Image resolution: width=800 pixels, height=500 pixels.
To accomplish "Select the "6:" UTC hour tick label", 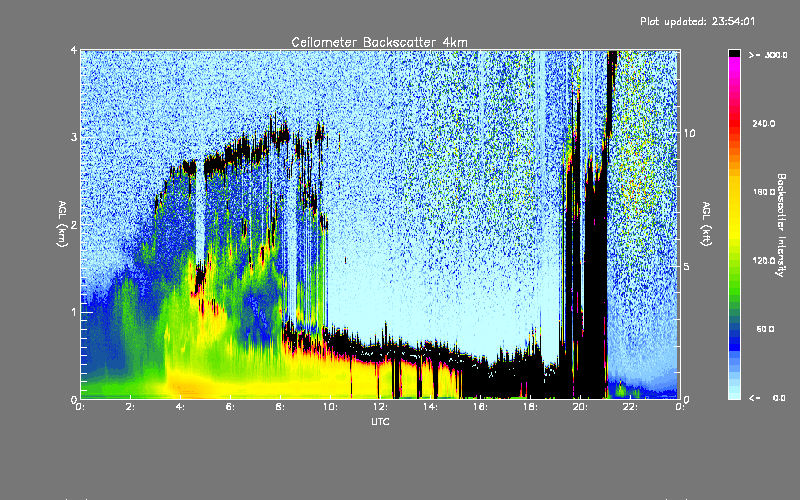I will coord(231,407).
